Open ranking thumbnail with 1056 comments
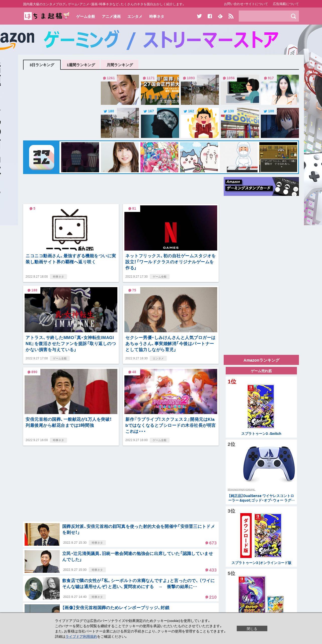 point(240,90)
